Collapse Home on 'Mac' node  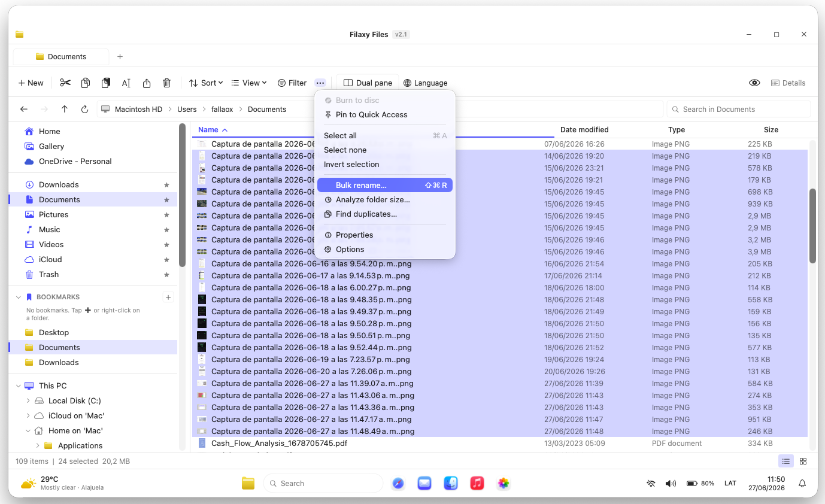pos(28,431)
